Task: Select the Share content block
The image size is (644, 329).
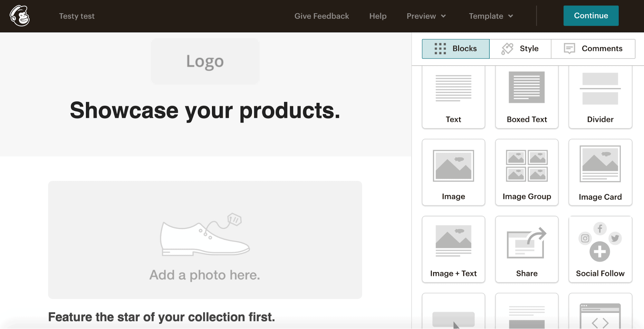Action: (527, 249)
